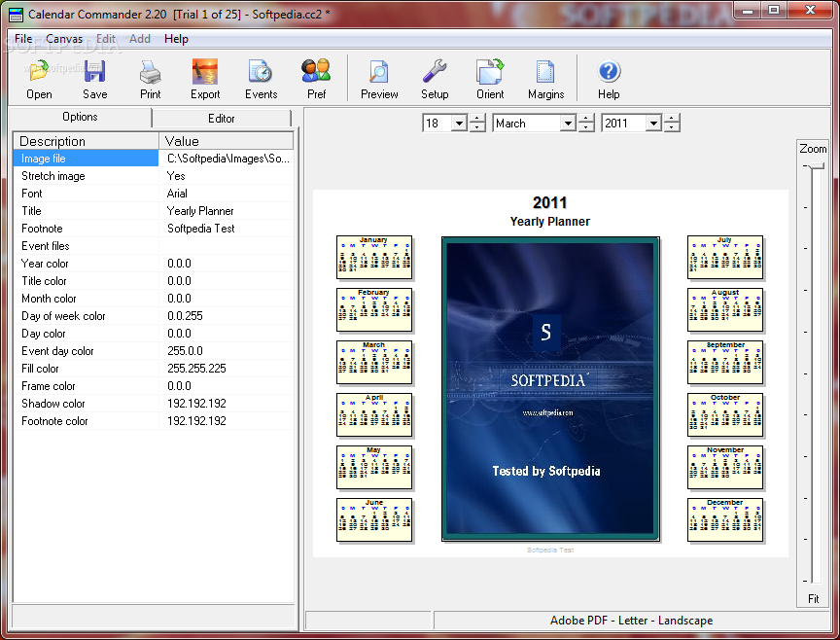840x640 pixels.
Task: Click the Softpedia Test footnote value
Action: click(x=201, y=229)
